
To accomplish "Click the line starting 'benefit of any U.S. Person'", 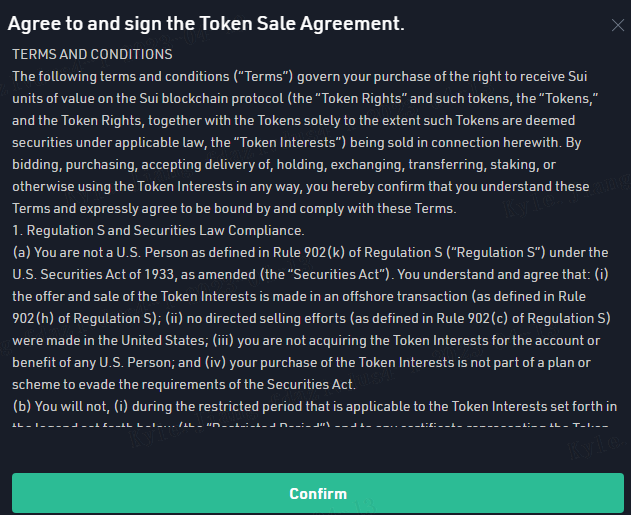I will coord(301,363).
